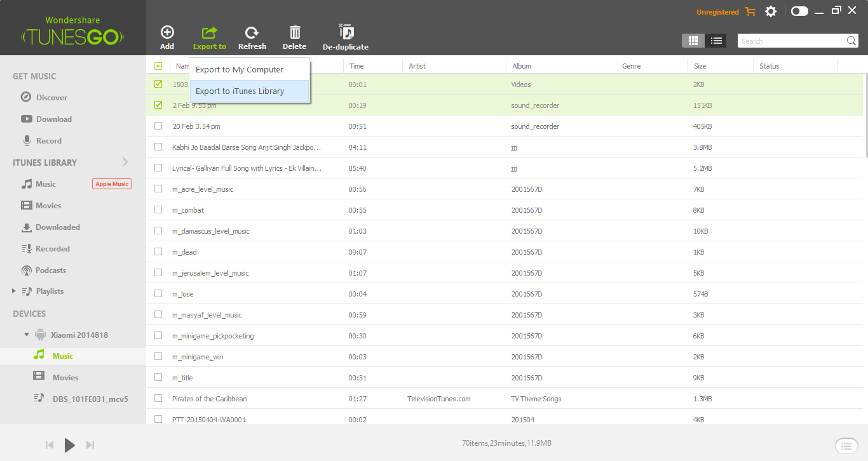Play the current track

(x=70, y=445)
